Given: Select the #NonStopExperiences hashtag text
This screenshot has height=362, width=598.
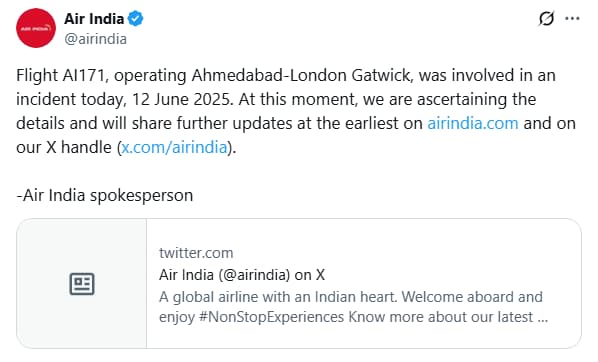Looking at the screenshot, I should coord(272,317).
